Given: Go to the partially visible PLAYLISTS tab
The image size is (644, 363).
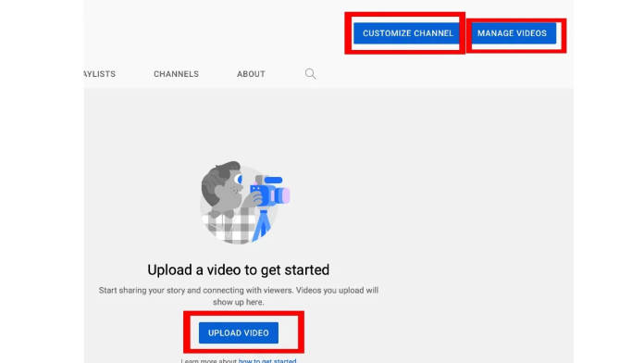Looking at the screenshot, I should pos(100,74).
